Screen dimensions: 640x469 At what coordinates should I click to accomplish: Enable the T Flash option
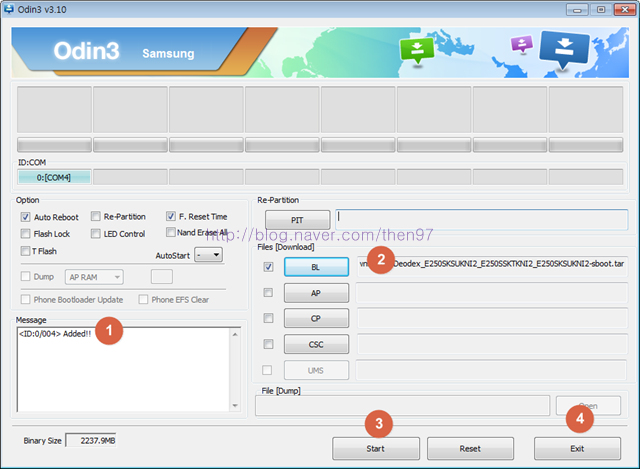click(25, 251)
